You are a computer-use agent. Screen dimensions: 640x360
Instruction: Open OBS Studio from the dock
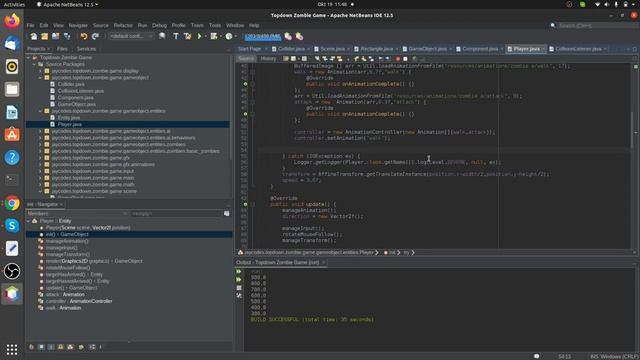[x=12, y=271]
